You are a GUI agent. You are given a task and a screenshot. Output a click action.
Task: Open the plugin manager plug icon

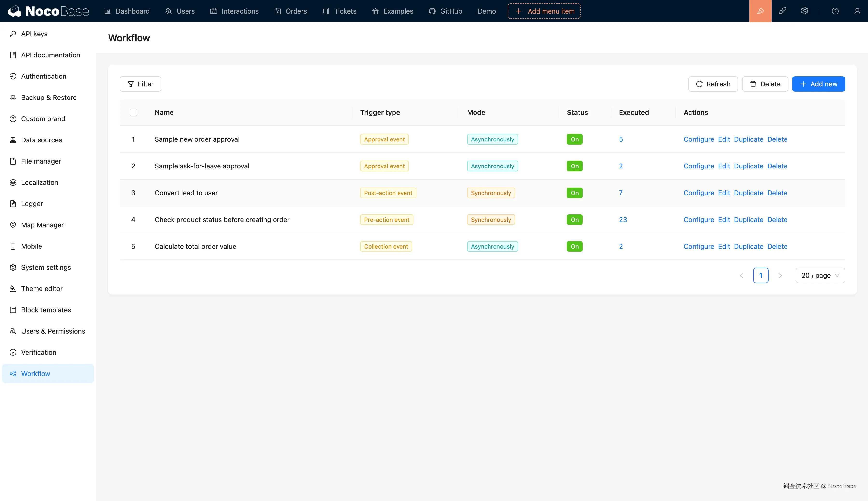782,11
